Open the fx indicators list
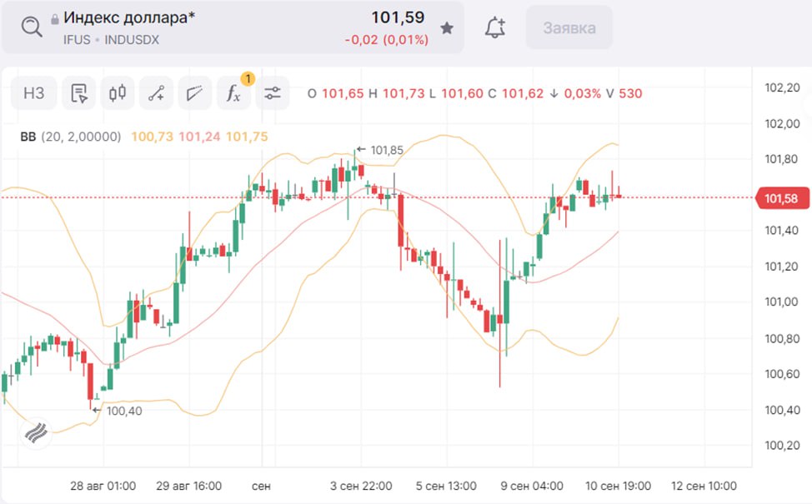The width and height of the screenshot is (812, 504). pyautogui.click(x=233, y=93)
